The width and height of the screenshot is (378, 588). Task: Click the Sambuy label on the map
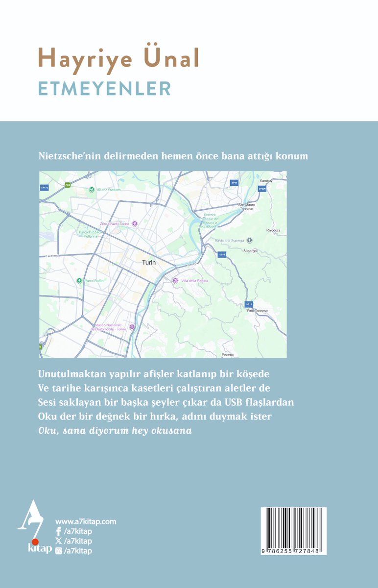[x=266, y=181]
